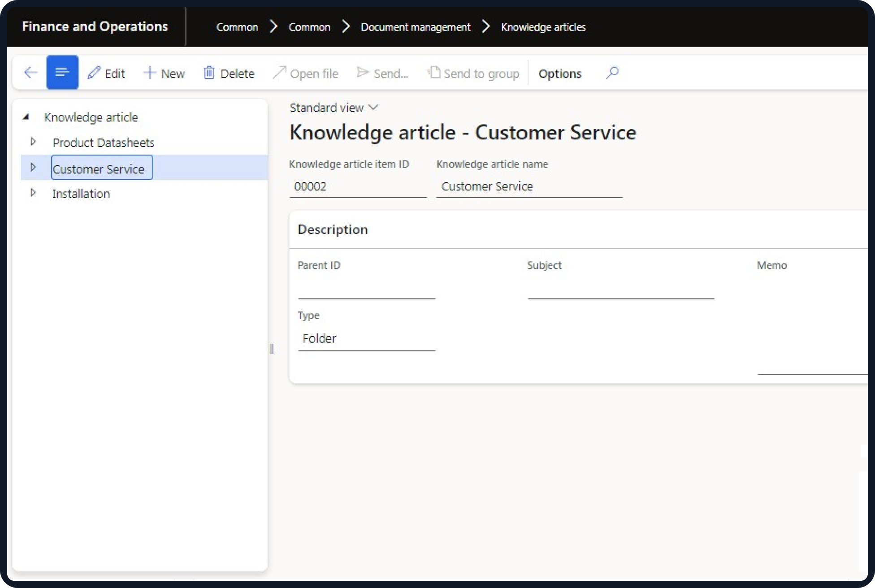Expand the Customer Service tree arrow

33,168
